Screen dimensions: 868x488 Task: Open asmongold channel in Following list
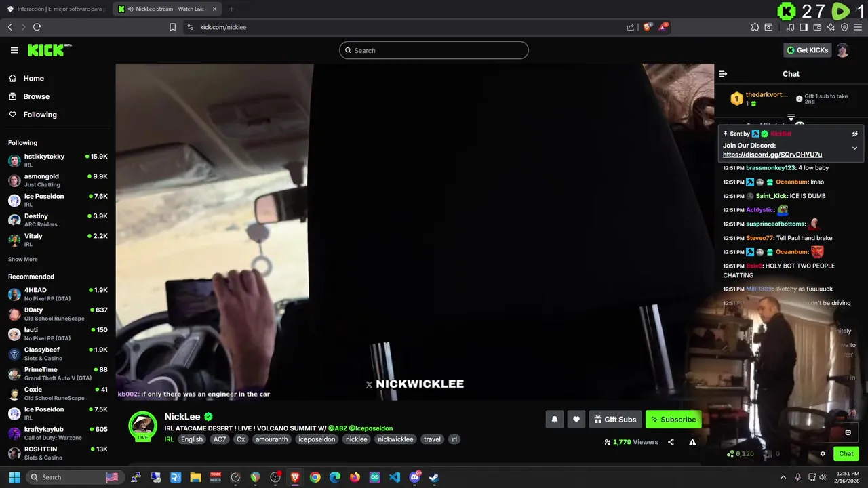tap(58, 180)
